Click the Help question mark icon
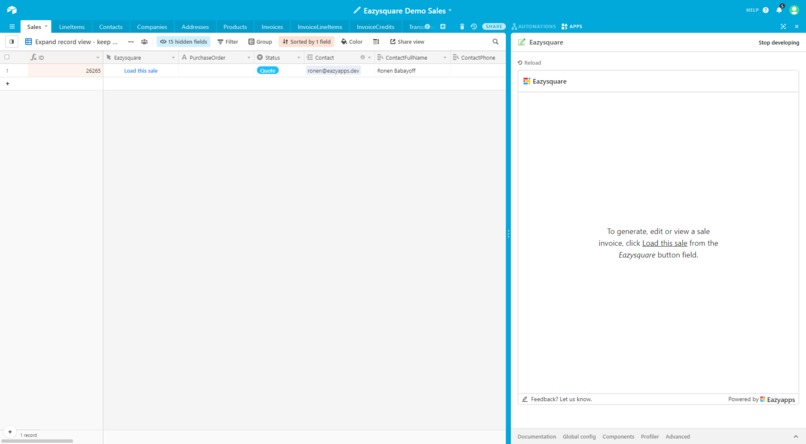The image size is (806, 444). click(x=765, y=10)
